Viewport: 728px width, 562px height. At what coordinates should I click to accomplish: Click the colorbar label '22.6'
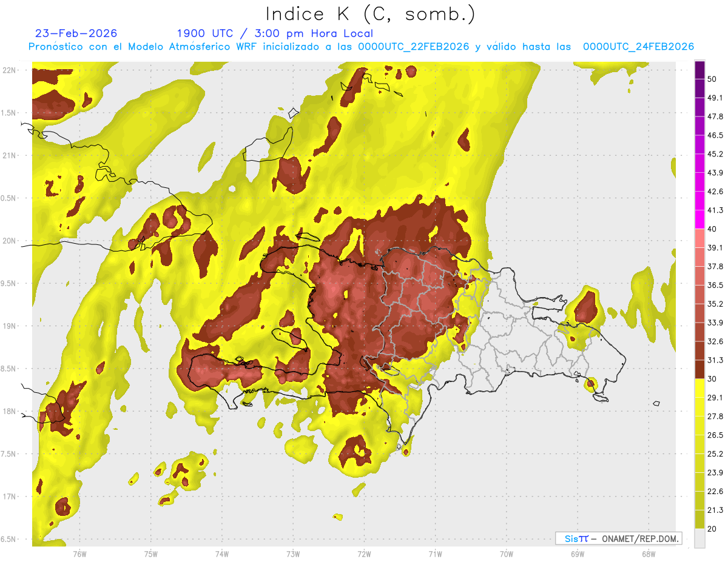pyautogui.click(x=715, y=492)
